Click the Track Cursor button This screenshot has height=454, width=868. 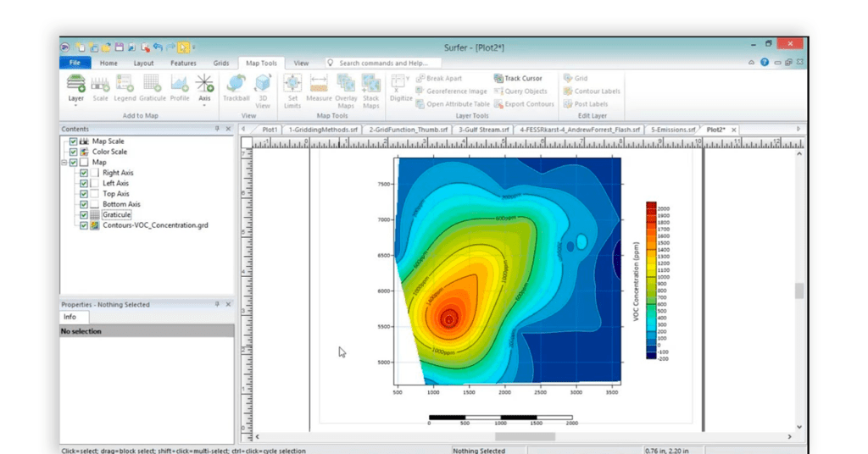click(x=518, y=78)
